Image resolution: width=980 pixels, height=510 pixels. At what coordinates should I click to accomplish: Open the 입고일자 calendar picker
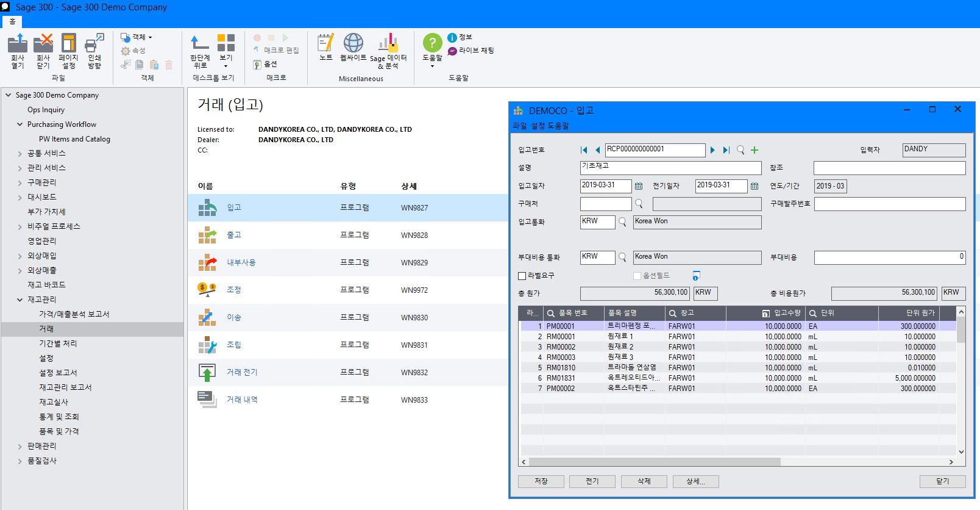point(639,186)
